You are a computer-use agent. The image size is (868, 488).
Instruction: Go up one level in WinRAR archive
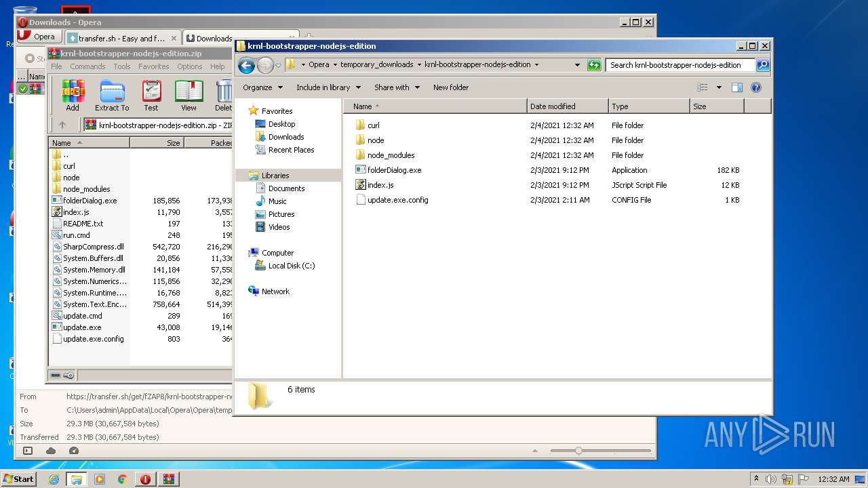pyautogui.click(x=62, y=125)
